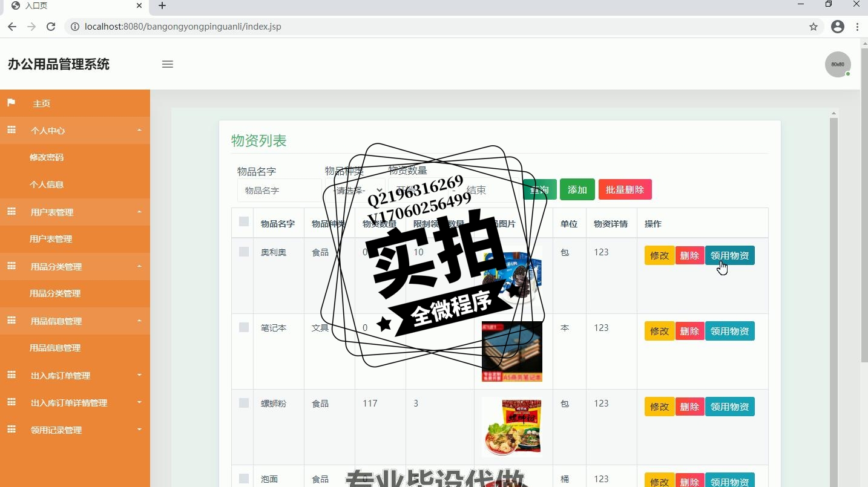The width and height of the screenshot is (868, 487).
Task: Click 修改 for 螺蛳粉 row
Action: (x=659, y=407)
